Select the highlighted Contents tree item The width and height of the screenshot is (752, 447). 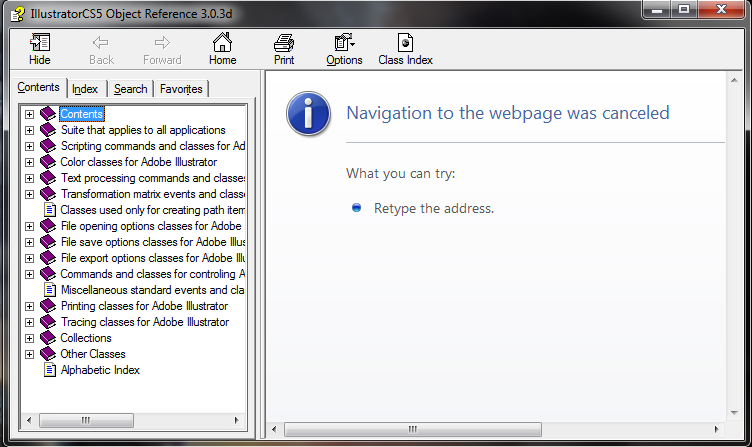tap(82, 114)
